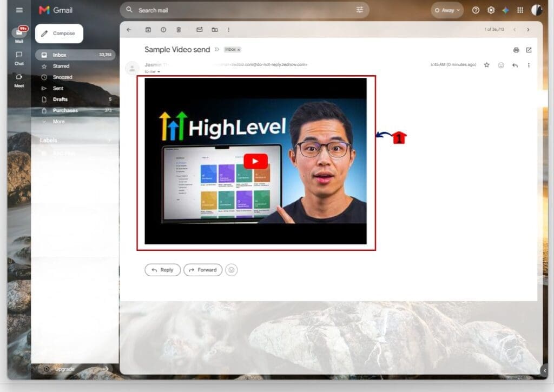The height and width of the screenshot is (392, 554).
Task: Print this email
Action: [x=516, y=50]
